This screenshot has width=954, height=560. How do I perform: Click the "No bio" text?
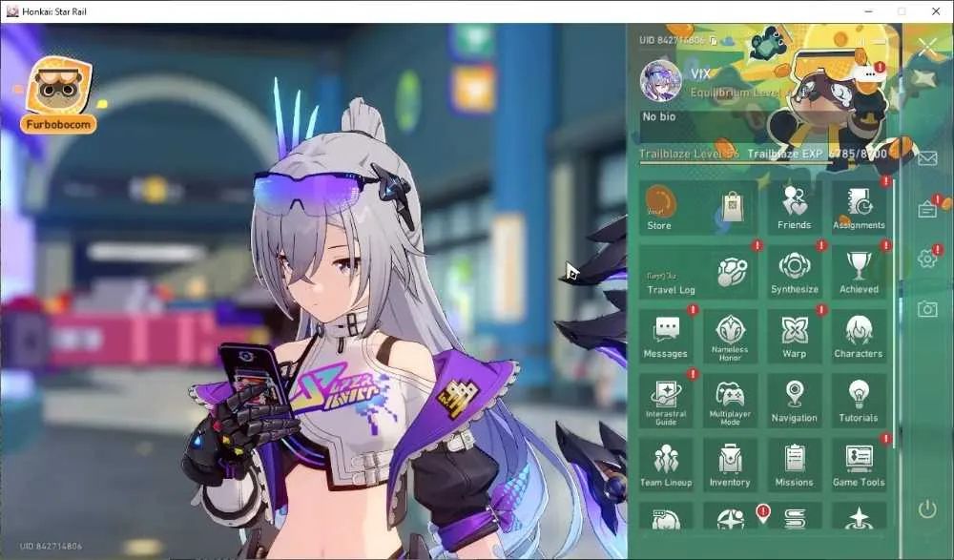[659, 116]
